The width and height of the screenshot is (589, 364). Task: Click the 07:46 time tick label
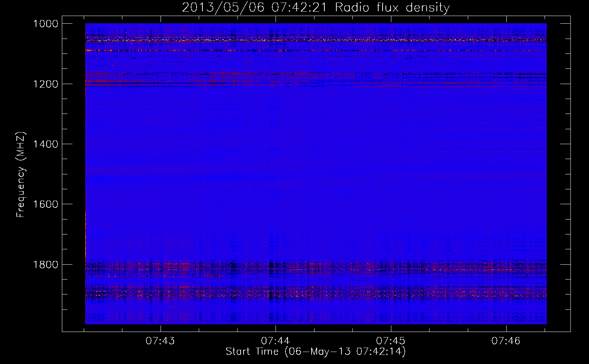point(506,341)
